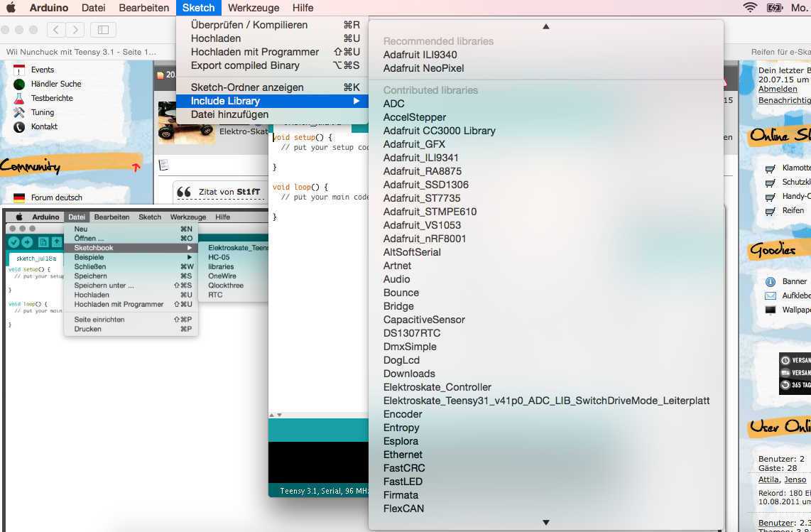Click the battery status icon
This screenshot has height=532, width=811.
[774, 8]
